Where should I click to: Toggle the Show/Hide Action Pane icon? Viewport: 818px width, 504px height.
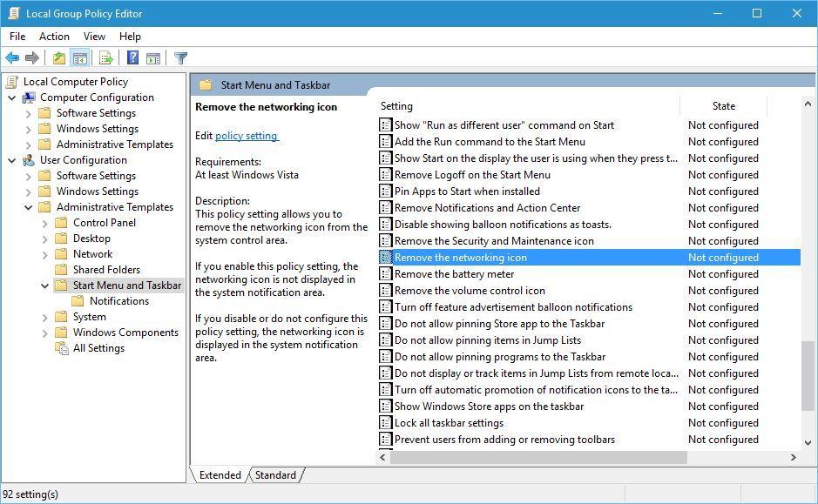click(x=153, y=57)
